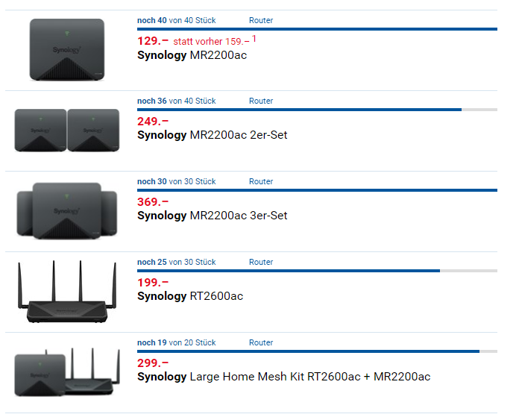Open the Synology MR2200ac 2er-Set title
This screenshot has height=420, width=519.
(x=212, y=135)
